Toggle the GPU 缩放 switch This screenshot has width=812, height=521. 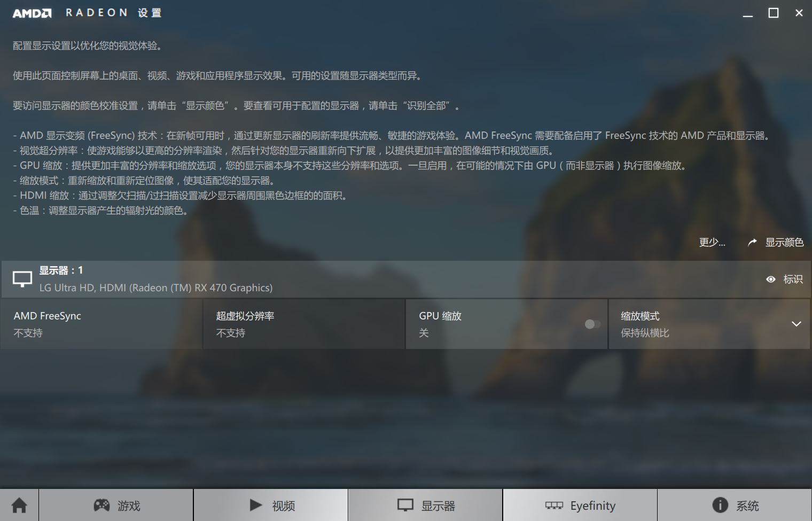click(x=592, y=324)
